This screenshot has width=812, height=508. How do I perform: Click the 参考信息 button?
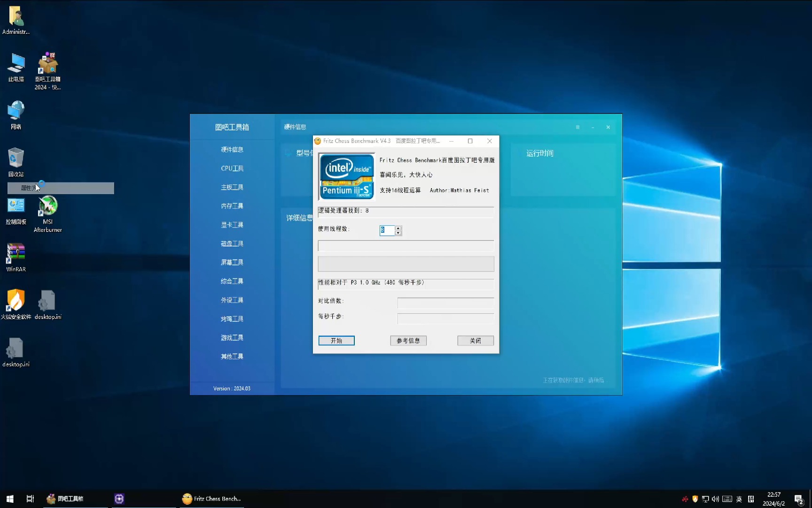[x=408, y=341]
